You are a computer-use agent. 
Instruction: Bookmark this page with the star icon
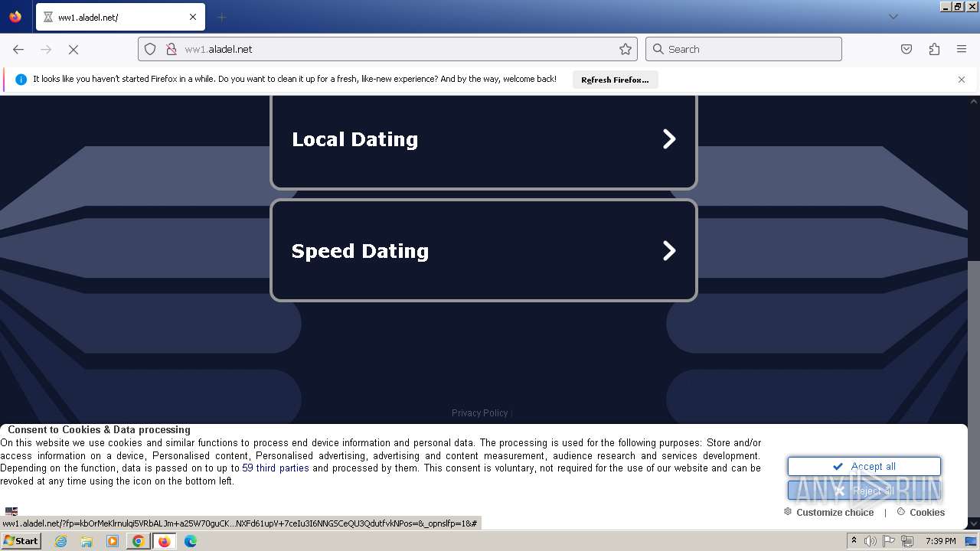626,49
